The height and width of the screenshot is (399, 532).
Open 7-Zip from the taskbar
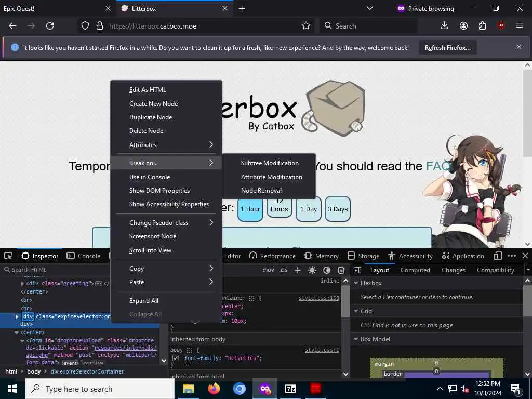tap(290, 389)
